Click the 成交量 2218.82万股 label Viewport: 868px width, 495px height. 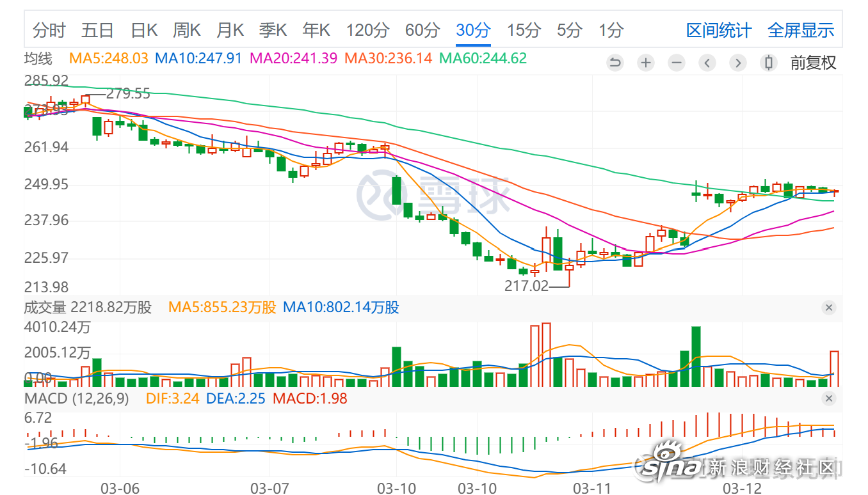coord(88,308)
